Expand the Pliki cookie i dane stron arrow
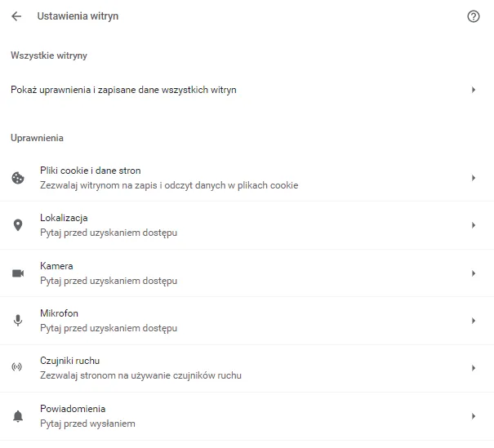Image resolution: width=494 pixels, height=448 pixels. [474, 178]
